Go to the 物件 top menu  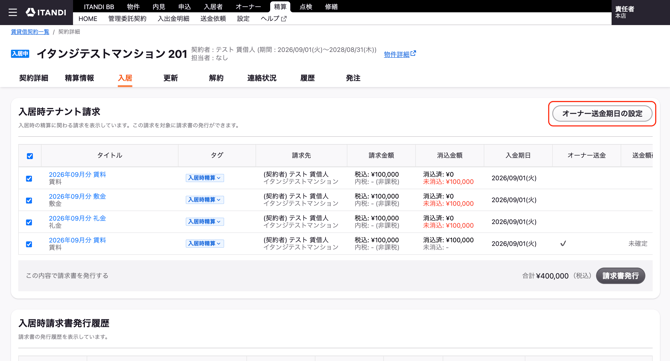[133, 6]
